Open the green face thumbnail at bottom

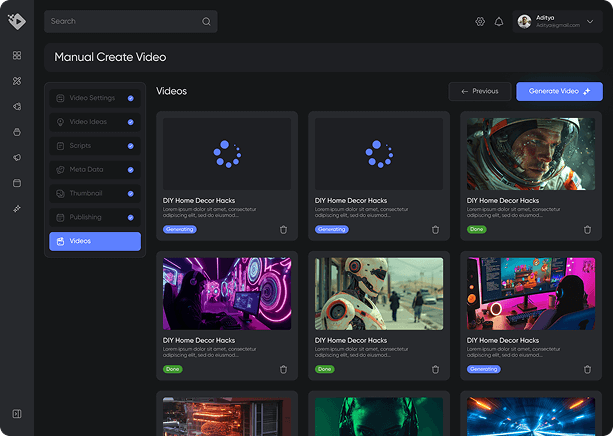pyautogui.click(x=379, y=416)
